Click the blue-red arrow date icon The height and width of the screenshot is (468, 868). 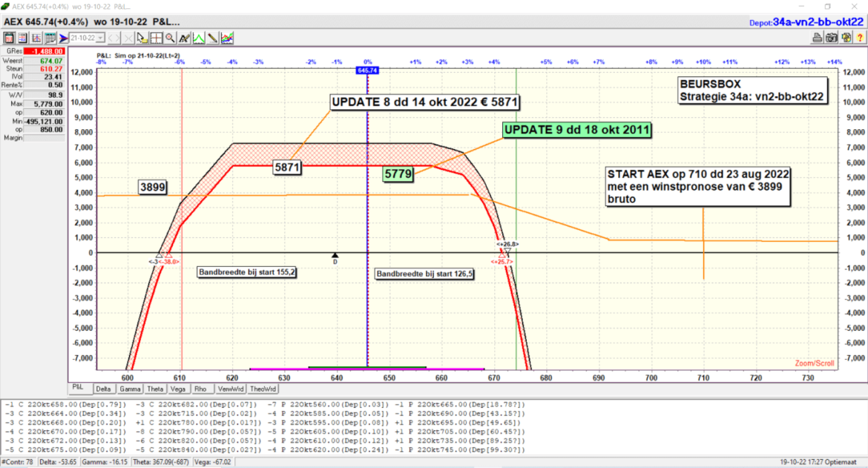click(x=64, y=38)
